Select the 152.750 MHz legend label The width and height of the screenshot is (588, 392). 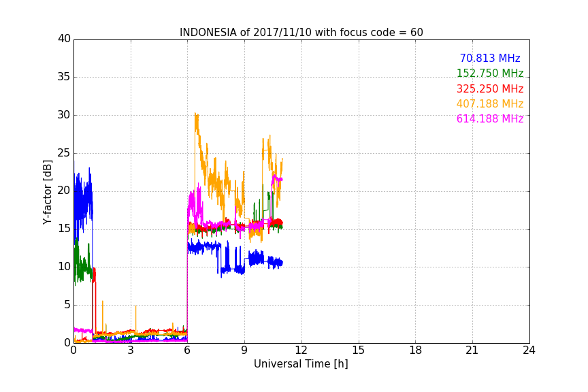point(490,73)
